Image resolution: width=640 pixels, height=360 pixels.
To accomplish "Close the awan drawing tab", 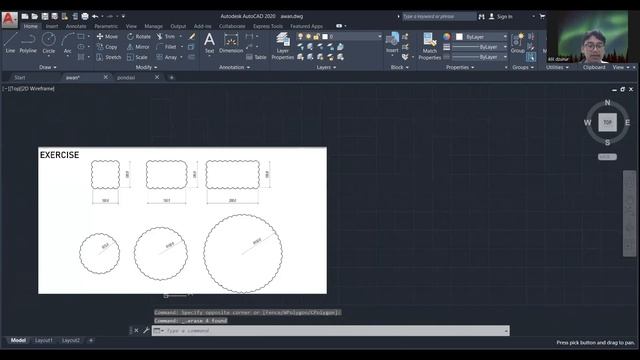I will pos(106,77).
